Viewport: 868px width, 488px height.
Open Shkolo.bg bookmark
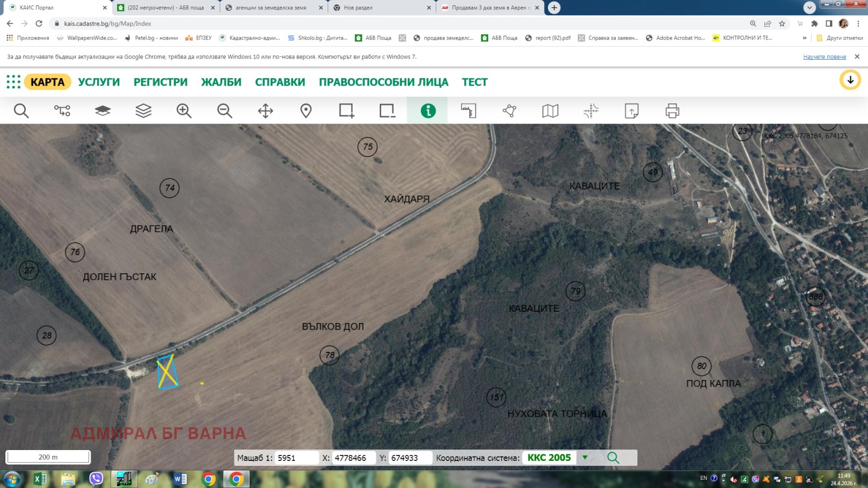[x=317, y=38]
